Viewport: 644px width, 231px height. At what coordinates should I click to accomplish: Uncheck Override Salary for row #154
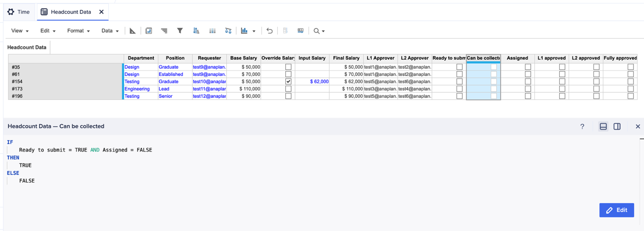click(288, 81)
